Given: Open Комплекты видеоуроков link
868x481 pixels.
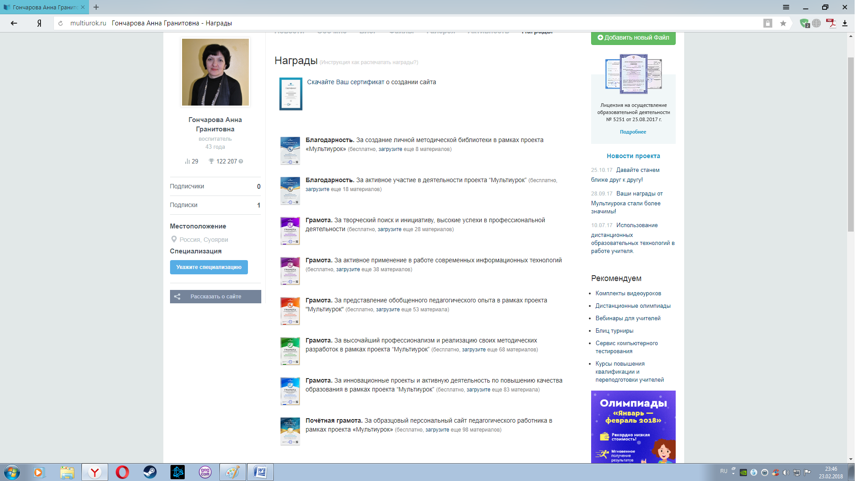Looking at the screenshot, I should point(628,293).
